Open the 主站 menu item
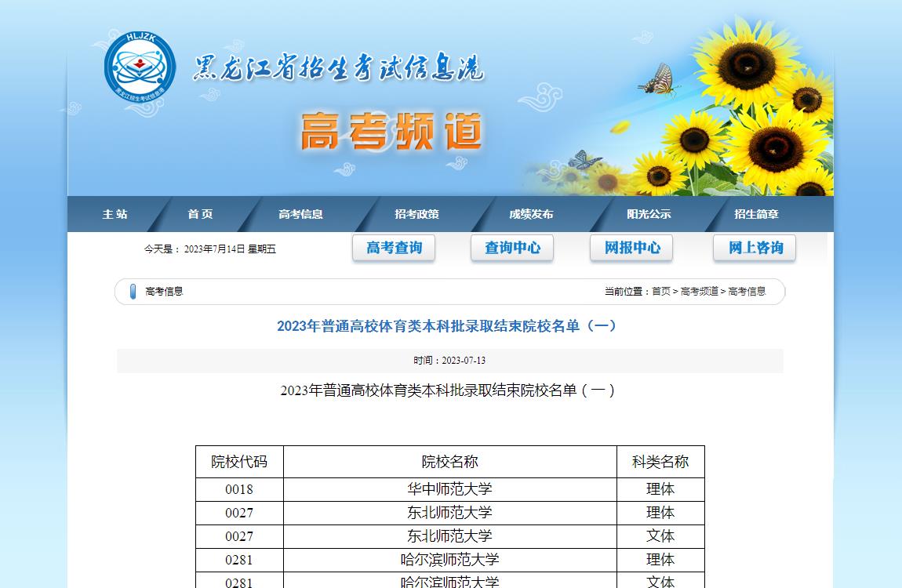 (115, 214)
